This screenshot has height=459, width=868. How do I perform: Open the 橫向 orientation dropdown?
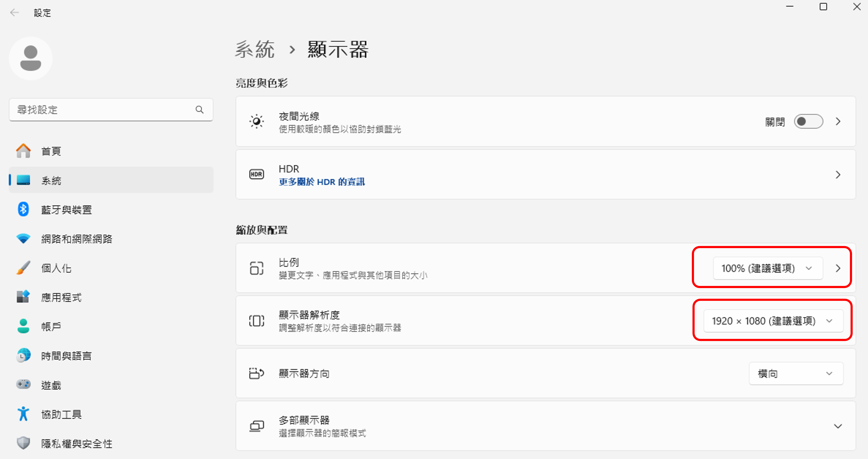click(796, 374)
